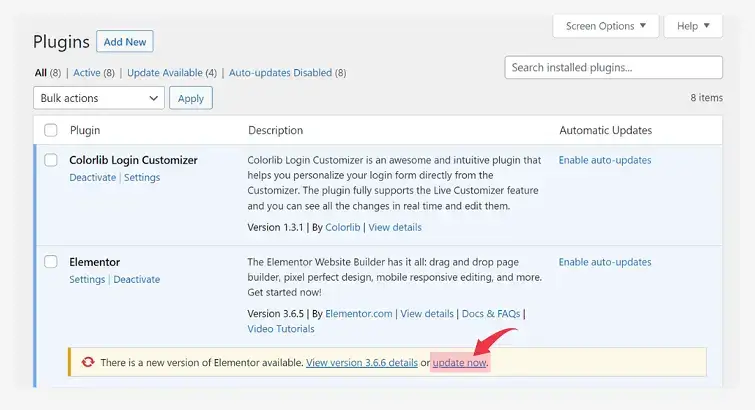Image resolution: width=755 pixels, height=410 pixels.
Task: Open Elementor Settings link
Action: click(x=87, y=279)
